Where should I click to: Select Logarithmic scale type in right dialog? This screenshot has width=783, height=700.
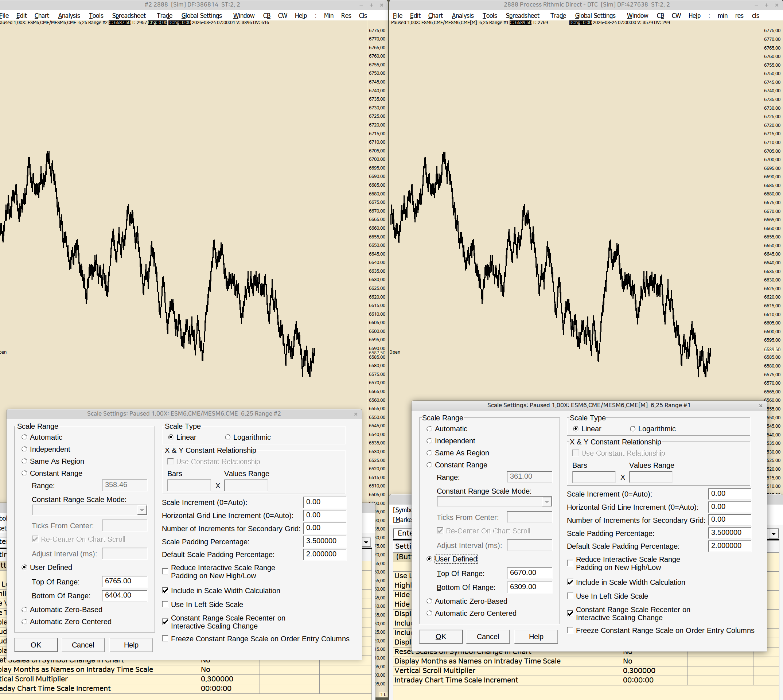[x=632, y=428]
